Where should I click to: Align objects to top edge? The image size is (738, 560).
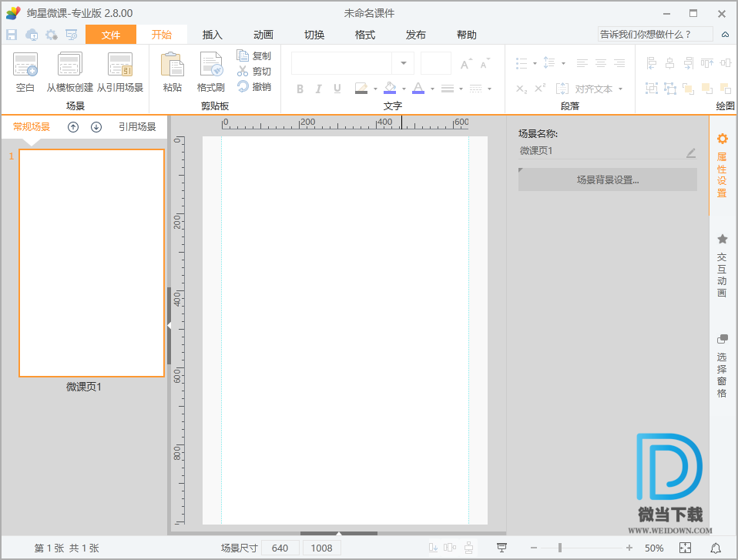click(x=707, y=63)
